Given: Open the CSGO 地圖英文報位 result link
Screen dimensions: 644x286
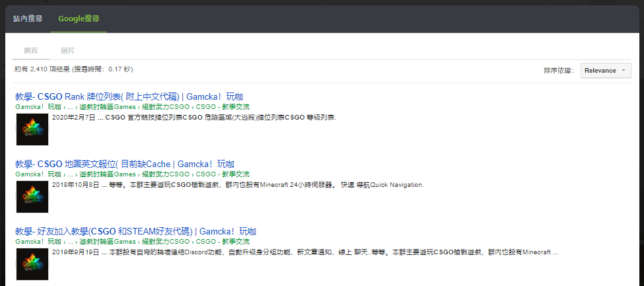Looking at the screenshot, I should click(125, 164).
